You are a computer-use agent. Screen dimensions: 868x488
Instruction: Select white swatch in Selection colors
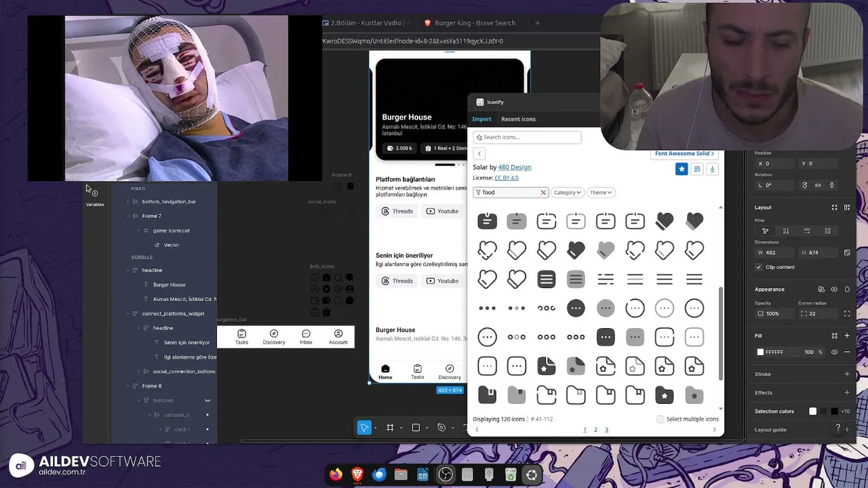[812, 411]
